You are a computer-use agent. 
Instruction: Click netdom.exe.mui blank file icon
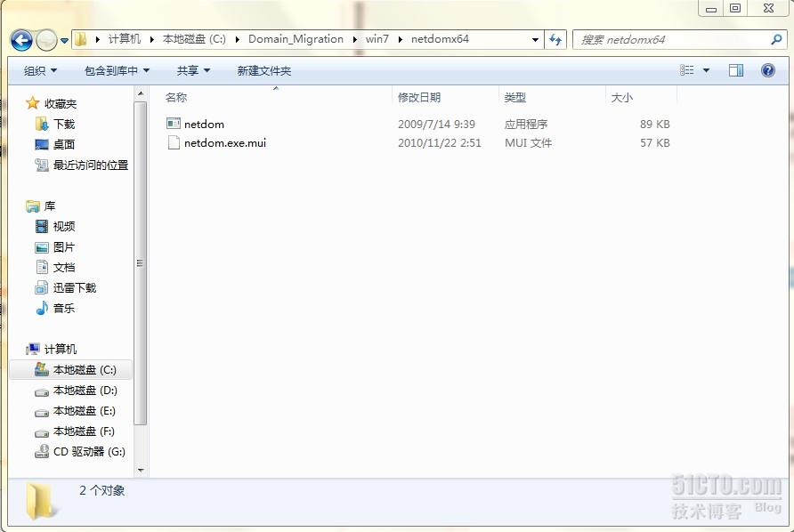pyautogui.click(x=174, y=142)
